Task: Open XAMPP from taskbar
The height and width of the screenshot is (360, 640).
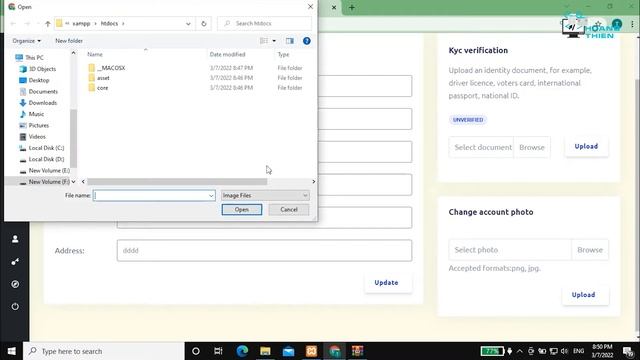Action: tap(311, 351)
